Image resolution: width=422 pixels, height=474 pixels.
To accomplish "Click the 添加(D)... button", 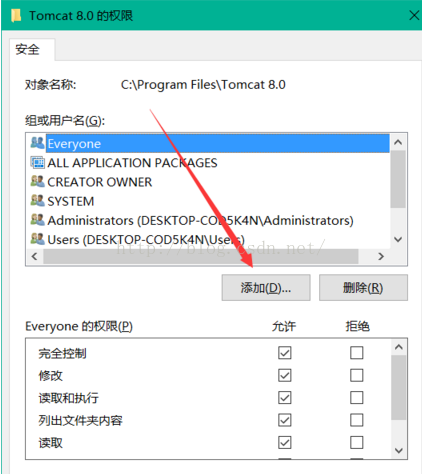I will [266, 288].
